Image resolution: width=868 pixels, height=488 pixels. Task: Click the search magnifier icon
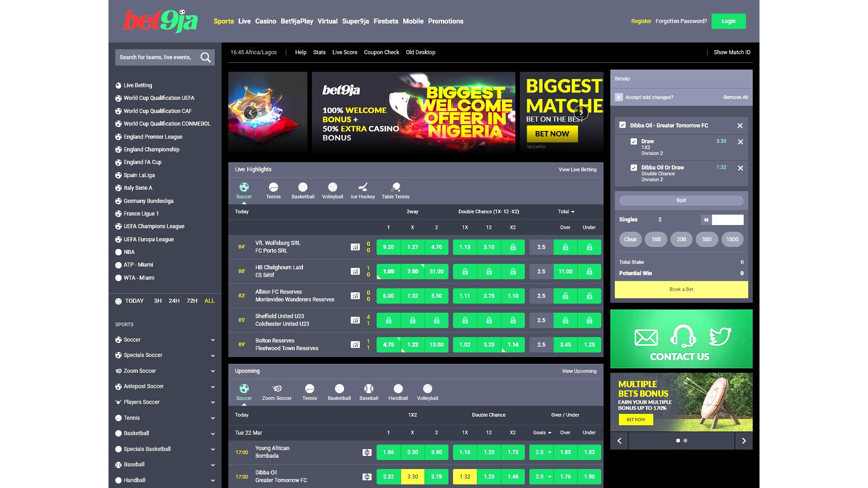[x=206, y=57]
